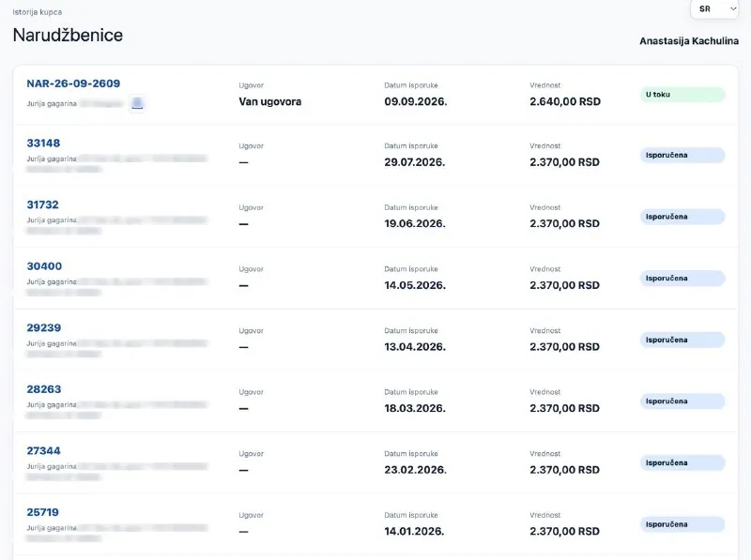The height and width of the screenshot is (560, 751).
Task: Click the 2.370,00 RSD value for order 28263
Action: [x=565, y=408]
